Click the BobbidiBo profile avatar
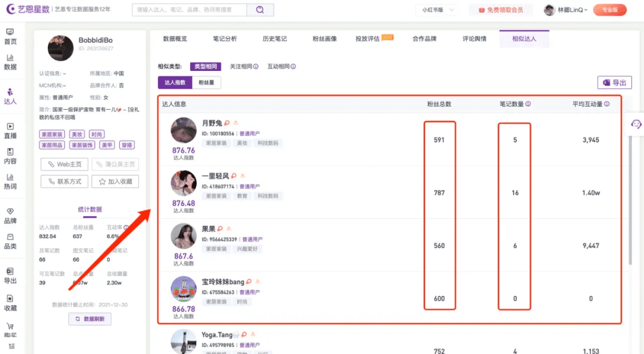This screenshot has width=644, height=354. (x=60, y=48)
